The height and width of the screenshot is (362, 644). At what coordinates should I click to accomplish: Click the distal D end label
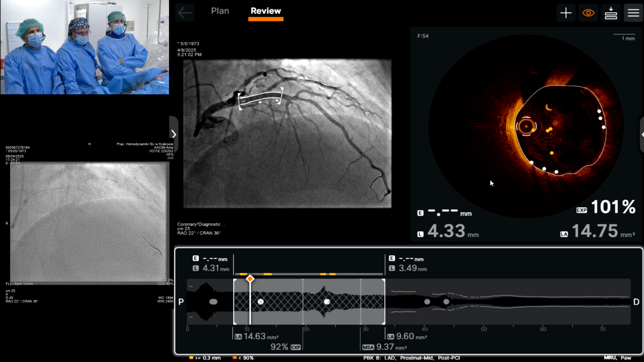pyautogui.click(x=636, y=302)
